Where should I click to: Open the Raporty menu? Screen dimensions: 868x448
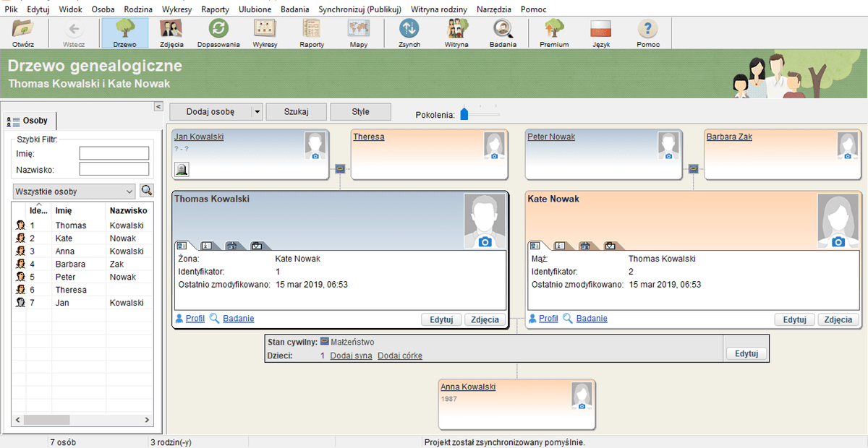click(213, 9)
